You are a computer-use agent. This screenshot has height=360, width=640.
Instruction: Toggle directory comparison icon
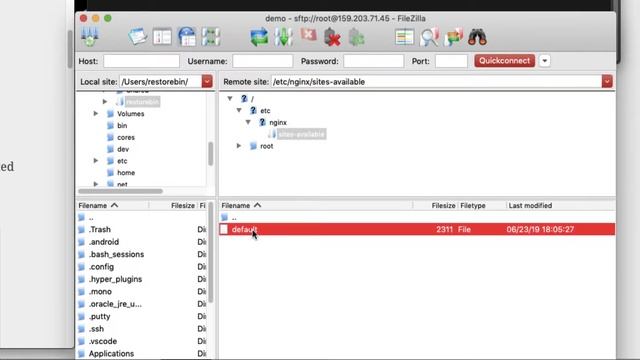coord(429,37)
